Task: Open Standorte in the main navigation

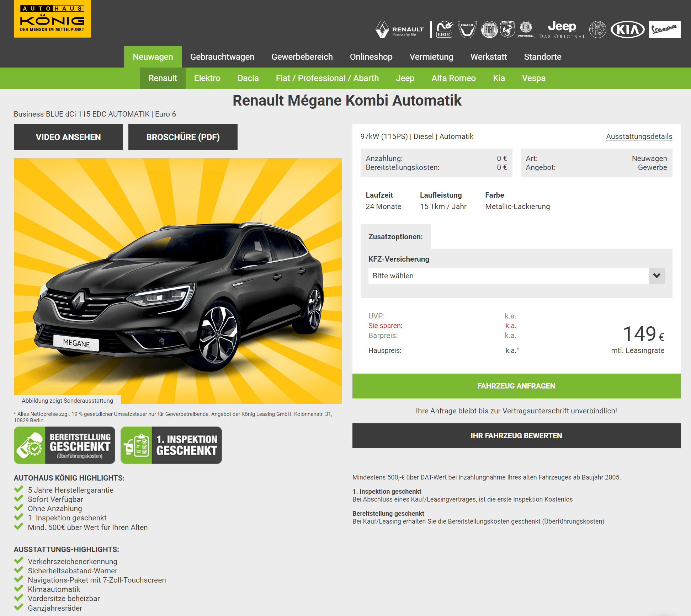Action: point(543,57)
